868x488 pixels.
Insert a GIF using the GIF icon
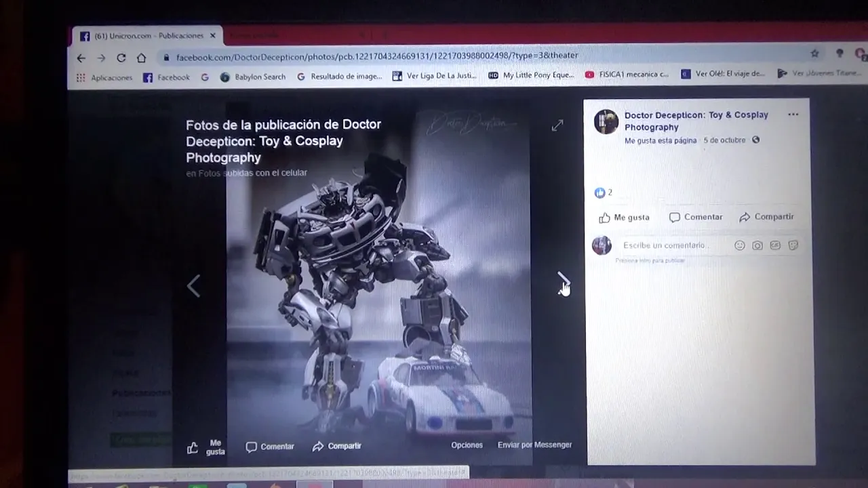[775, 245]
